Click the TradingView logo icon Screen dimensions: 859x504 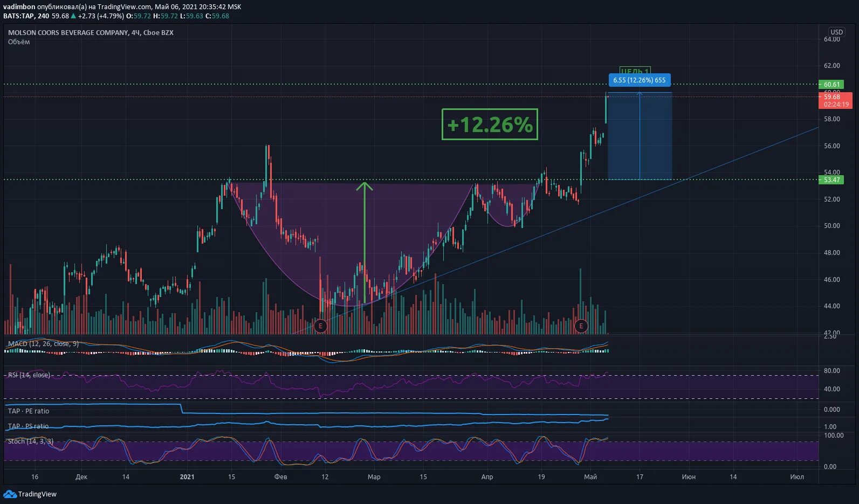click(x=10, y=494)
